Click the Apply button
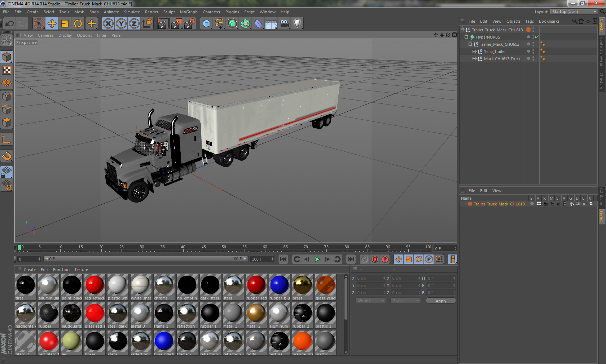Image resolution: width=606 pixels, height=364 pixels. tap(441, 301)
